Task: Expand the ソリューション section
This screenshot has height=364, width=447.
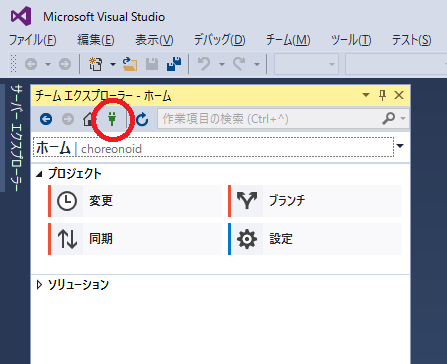Action: pos(39,285)
